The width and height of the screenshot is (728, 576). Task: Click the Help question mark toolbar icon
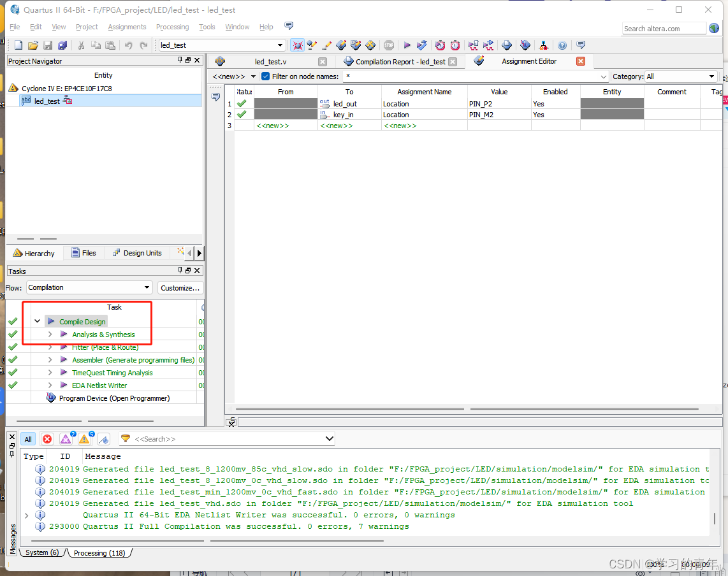(562, 45)
